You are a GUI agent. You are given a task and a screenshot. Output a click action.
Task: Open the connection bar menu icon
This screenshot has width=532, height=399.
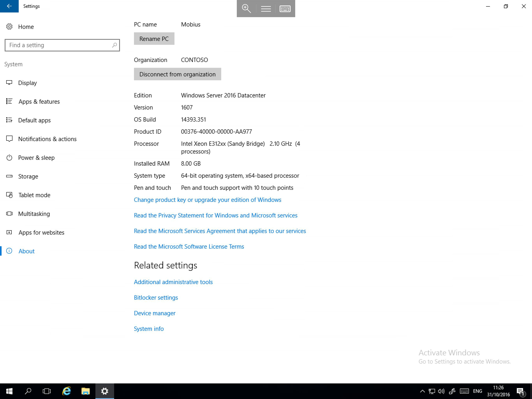tap(266, 9)
